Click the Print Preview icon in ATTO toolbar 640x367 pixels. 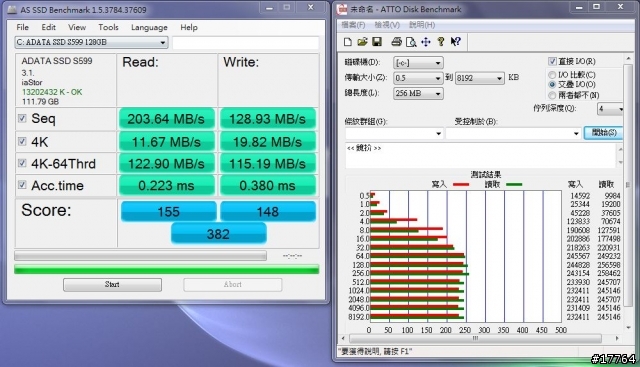(411, 42)
